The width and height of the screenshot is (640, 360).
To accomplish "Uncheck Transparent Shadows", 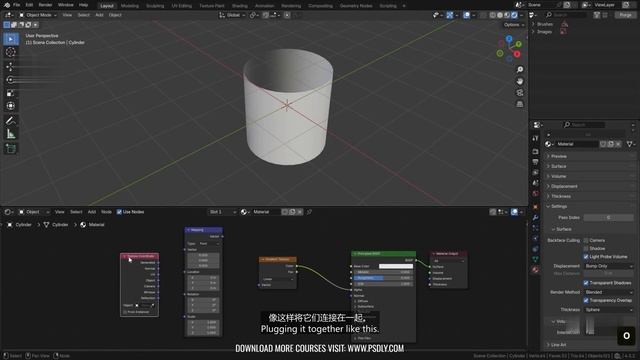I will 586,283.
